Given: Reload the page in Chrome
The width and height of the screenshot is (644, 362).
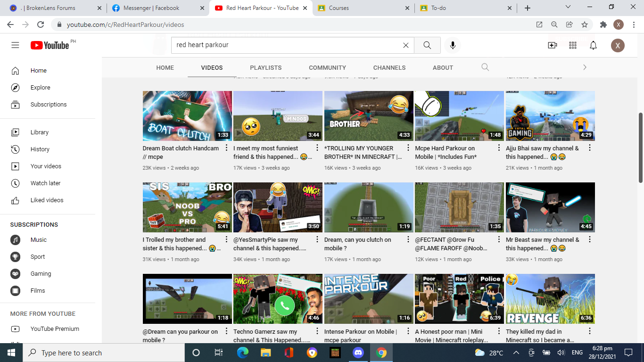Looking at the screenshot, I should pyautogui.click(x=41, y=25).
